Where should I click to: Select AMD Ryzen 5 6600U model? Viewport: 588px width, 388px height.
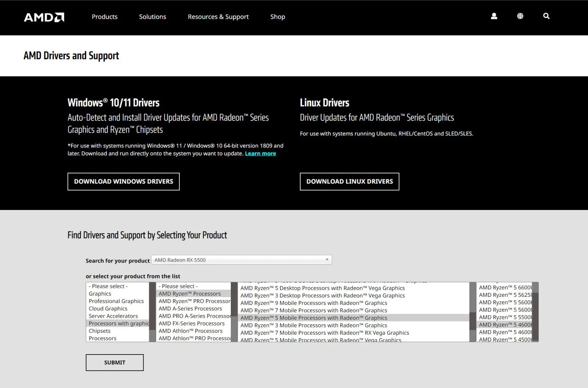(504, 288)
